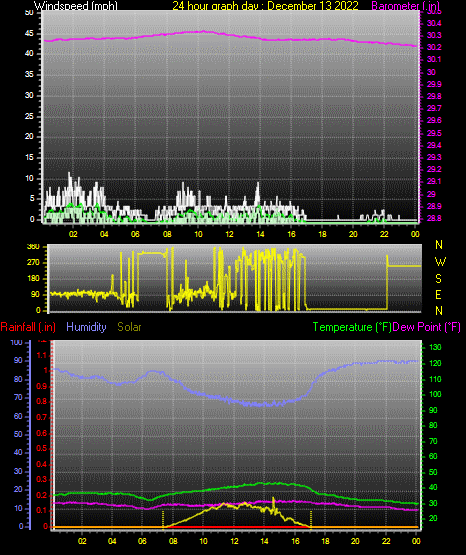Click the E wind direction letter
466x555 pixels.
(438, 295)
